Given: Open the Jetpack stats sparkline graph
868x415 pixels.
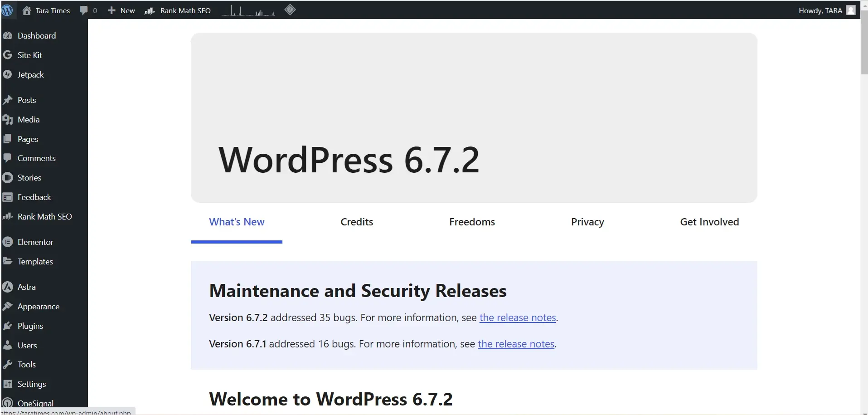Looking at the screenshot, I should pos(247,10).
